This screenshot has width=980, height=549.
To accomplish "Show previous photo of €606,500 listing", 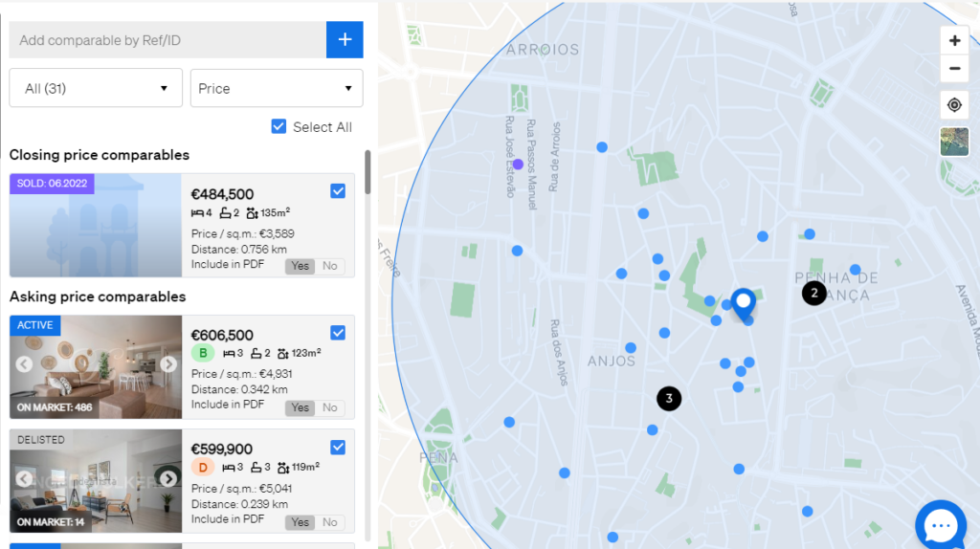I will click(24, 364).
